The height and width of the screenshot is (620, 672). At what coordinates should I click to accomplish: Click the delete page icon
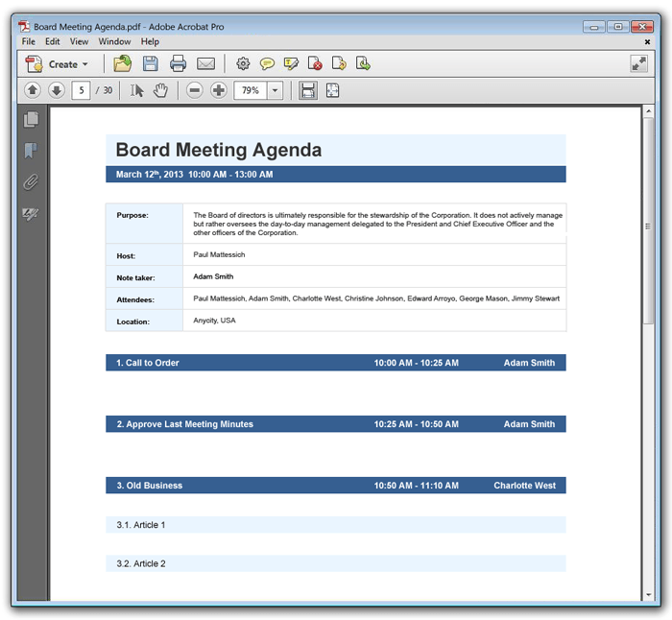(x=315, y=63)
